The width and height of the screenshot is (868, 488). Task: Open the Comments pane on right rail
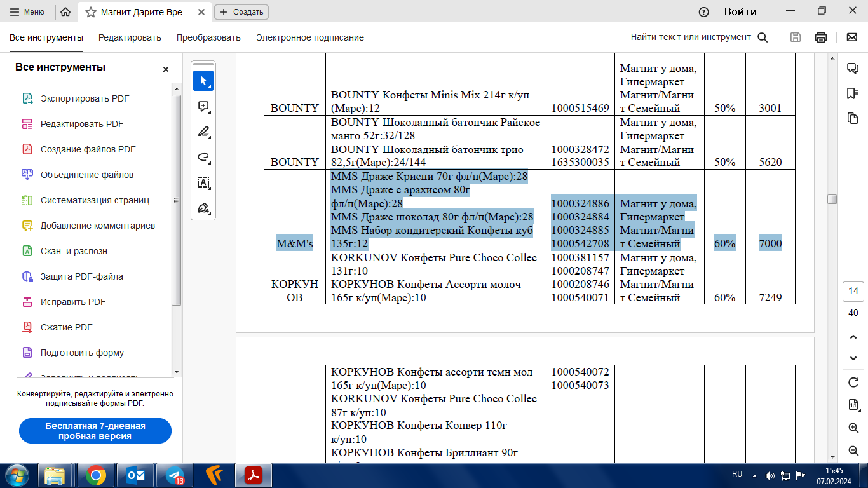[x=853, y=69]
